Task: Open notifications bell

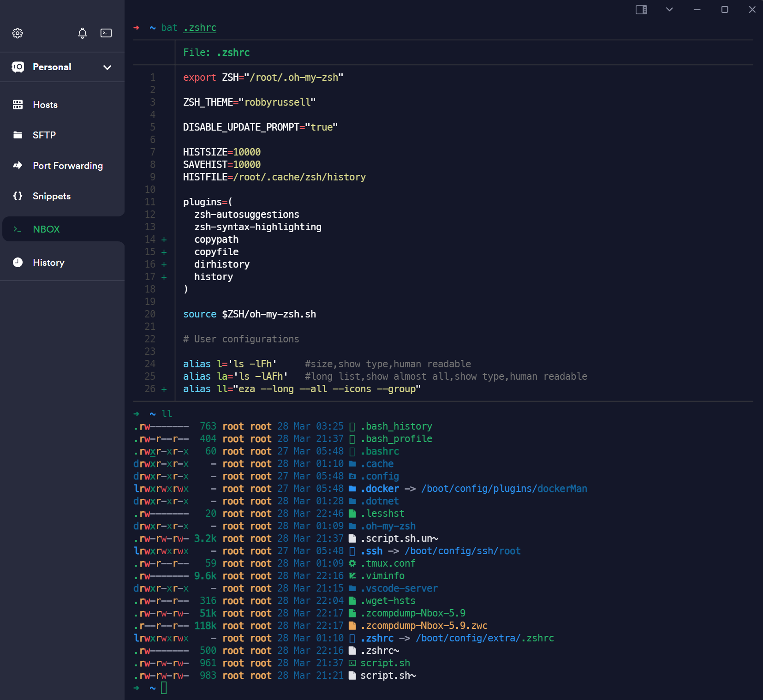Action: pos(82,33)
